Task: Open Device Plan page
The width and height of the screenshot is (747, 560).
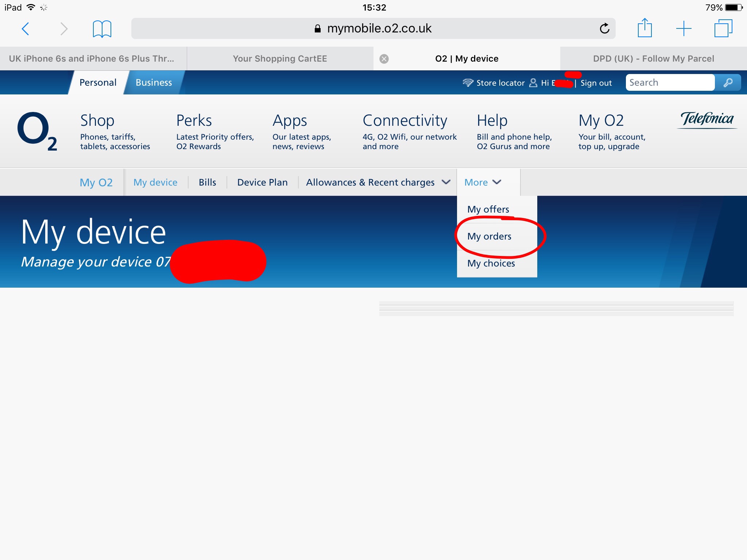Action: [262, 182]
